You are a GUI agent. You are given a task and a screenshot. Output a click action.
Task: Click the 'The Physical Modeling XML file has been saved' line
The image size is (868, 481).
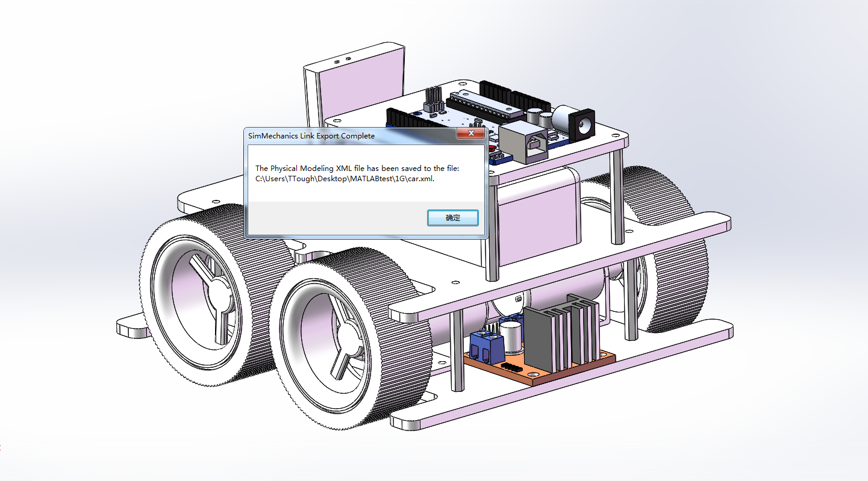tap(357, 168)
